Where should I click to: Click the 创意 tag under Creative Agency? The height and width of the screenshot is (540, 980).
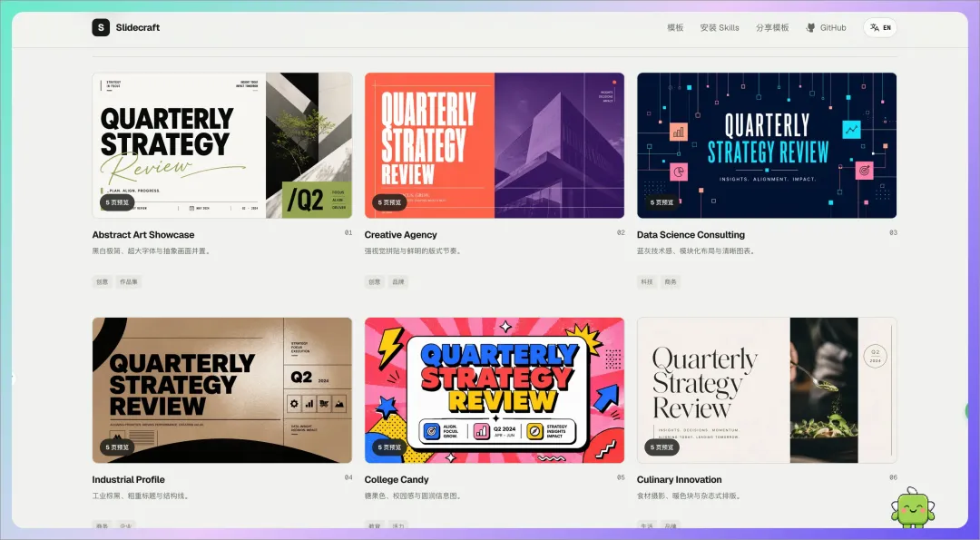pyautogui.click(x=375, y=282)
